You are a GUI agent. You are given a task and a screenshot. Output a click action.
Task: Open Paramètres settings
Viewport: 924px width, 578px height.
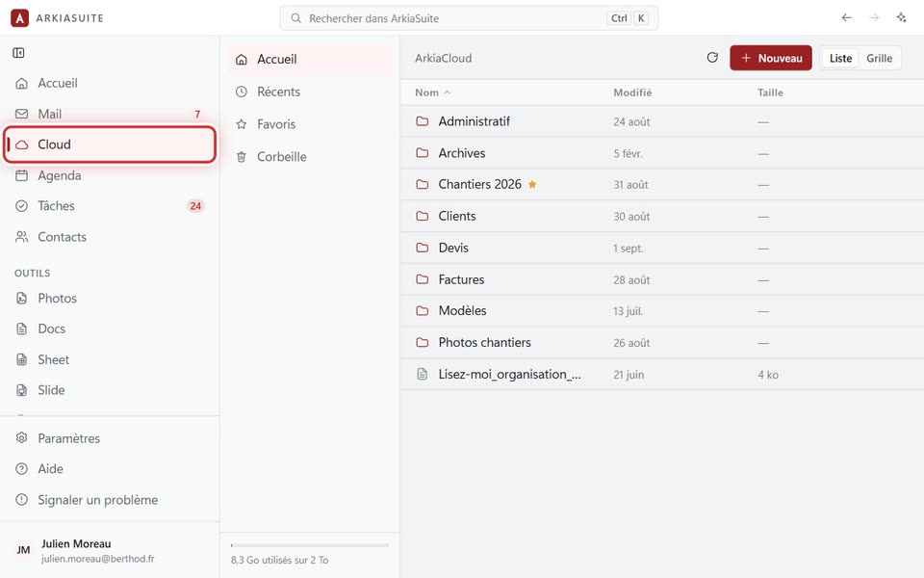(x=110, y=438)
